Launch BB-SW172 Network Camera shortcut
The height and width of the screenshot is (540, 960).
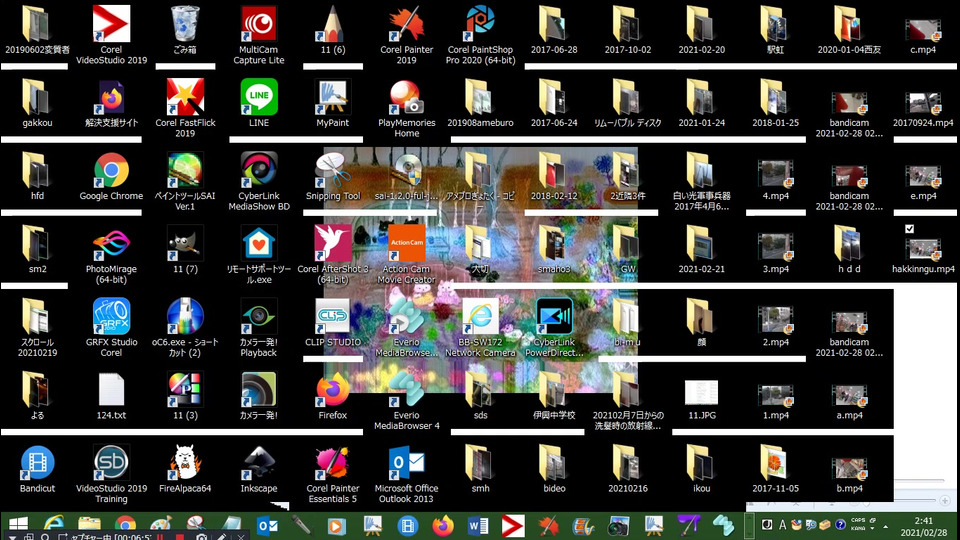click(480, 328)
